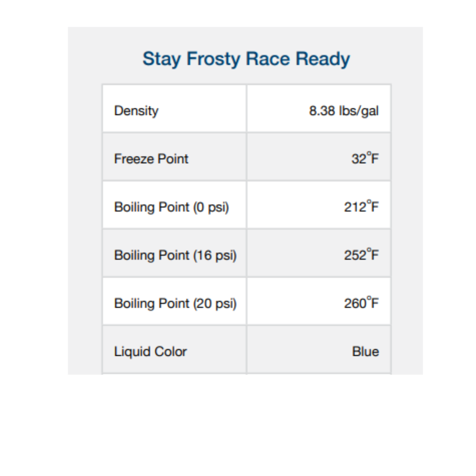Screen dimensions: 476x476
Task: Select the Density label cell
Action: (x=175, y=109)
